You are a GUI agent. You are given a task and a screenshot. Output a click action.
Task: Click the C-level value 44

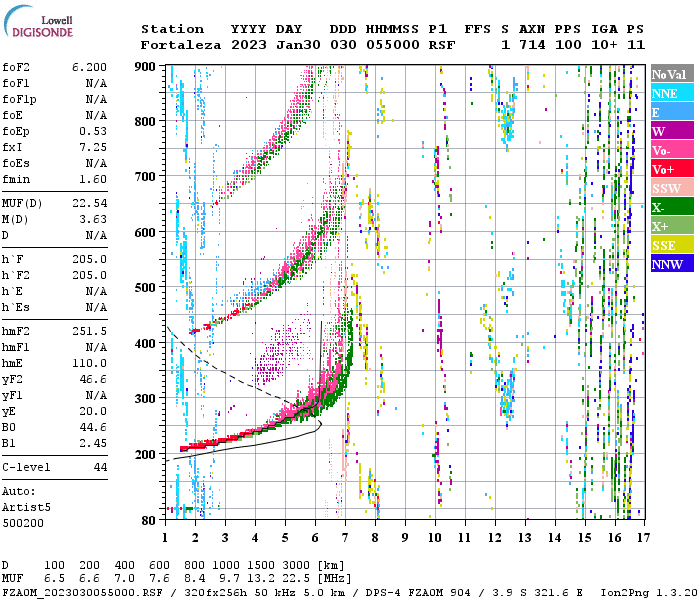[100, 467]
